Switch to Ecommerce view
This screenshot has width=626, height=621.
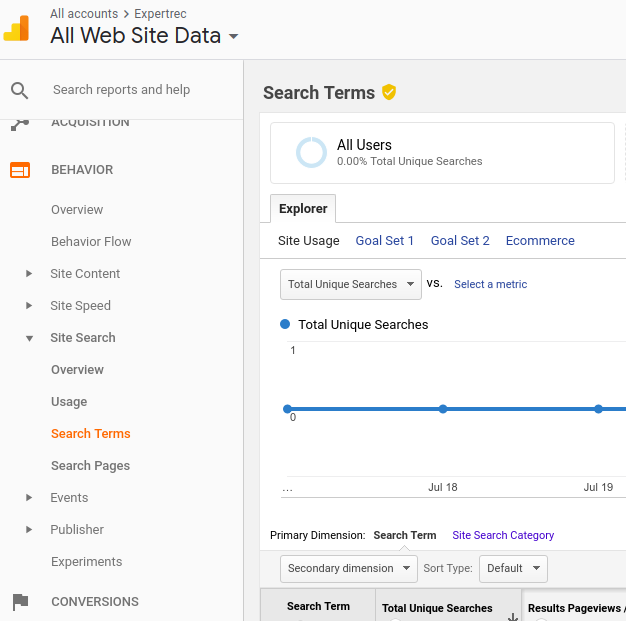[540, 241]
